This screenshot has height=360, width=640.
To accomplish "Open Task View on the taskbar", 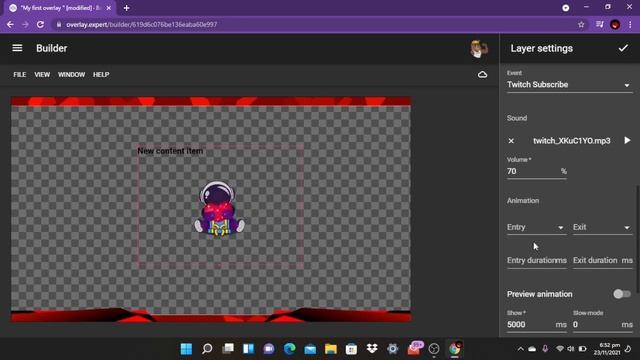I will pos(228,349).
